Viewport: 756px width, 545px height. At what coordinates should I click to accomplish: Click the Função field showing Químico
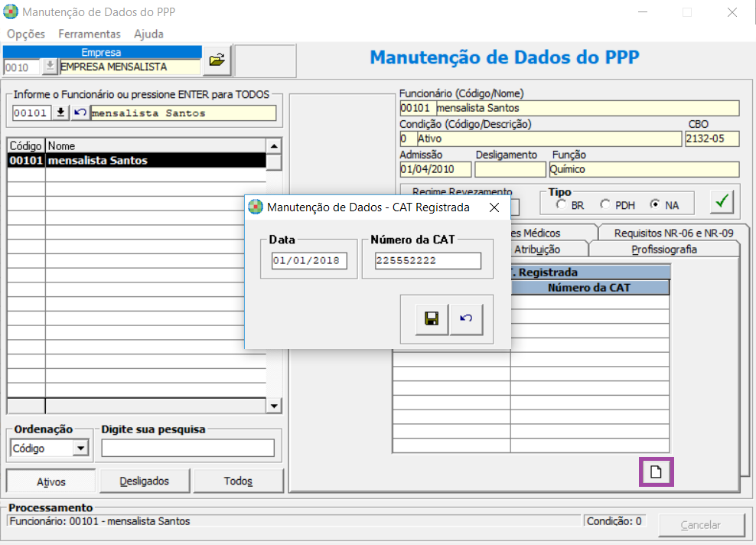tap(644, 169)
